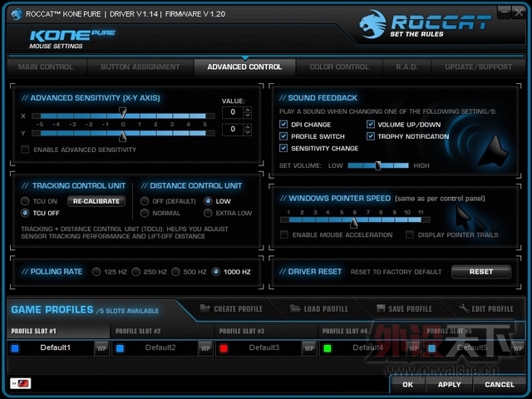This screenshot has height=399, width=532.
Task: Choose Extra Low distance control option
Action: pyautogui.click(x=208, y=213)
